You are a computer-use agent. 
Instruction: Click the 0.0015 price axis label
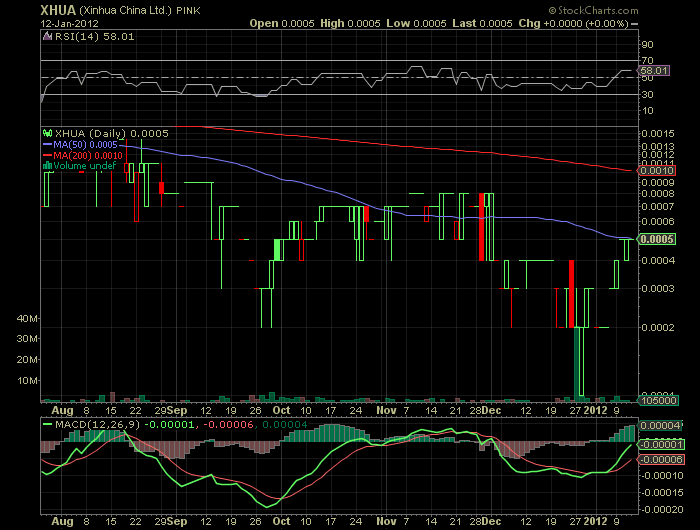pos(658,134)
